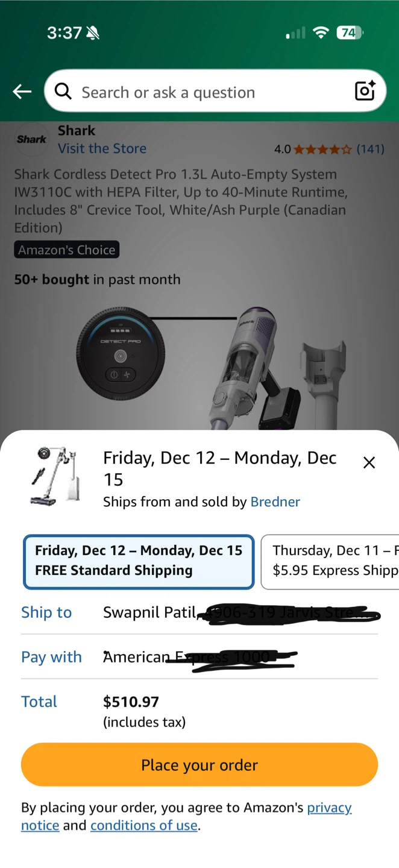Open camera lens search icon
The width and height of the screenshot is (399, 868).
tap(365, 91)
